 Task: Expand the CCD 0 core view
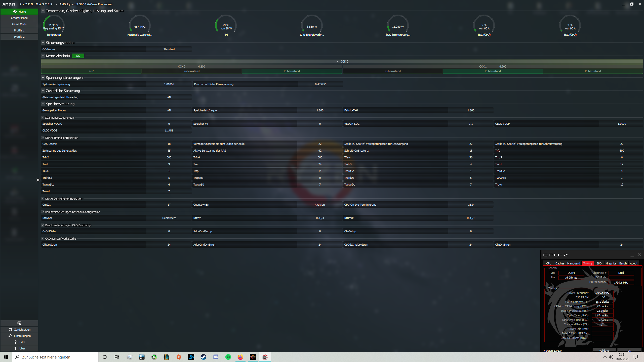coord(337,61)
